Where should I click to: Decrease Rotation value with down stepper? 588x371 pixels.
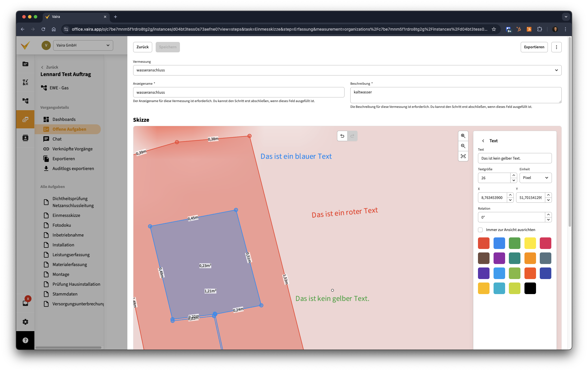[x=548, y=220]
